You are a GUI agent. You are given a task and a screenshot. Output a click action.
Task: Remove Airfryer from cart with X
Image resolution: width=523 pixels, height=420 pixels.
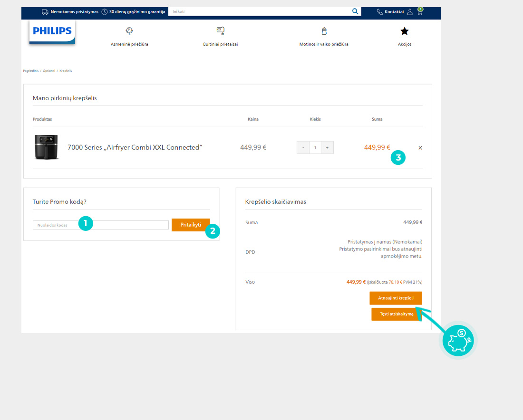[420, 148]
